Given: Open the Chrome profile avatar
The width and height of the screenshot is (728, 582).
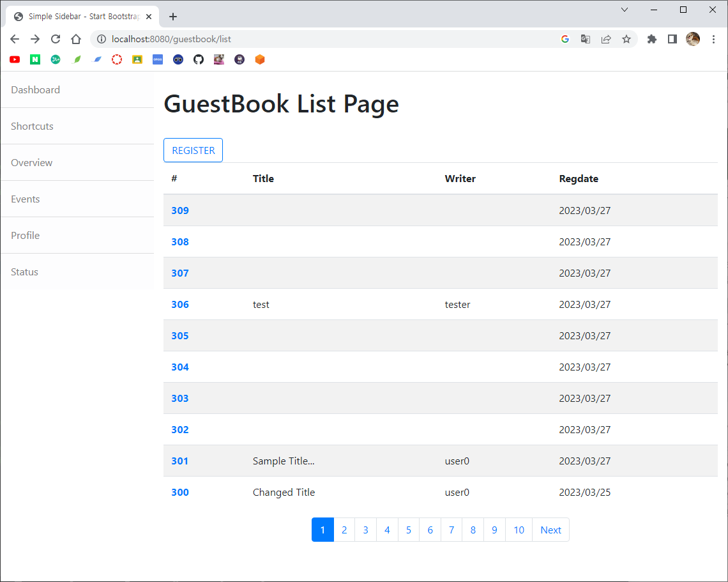Looking at the screenshot, I should click(693, 39).
